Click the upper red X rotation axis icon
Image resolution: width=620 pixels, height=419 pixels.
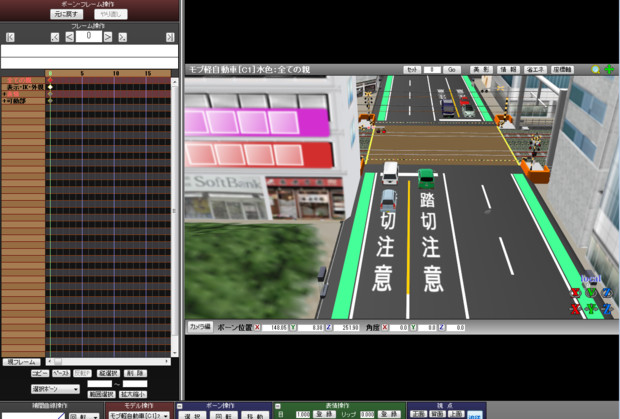pyautogui.click(x=576, y=293)
